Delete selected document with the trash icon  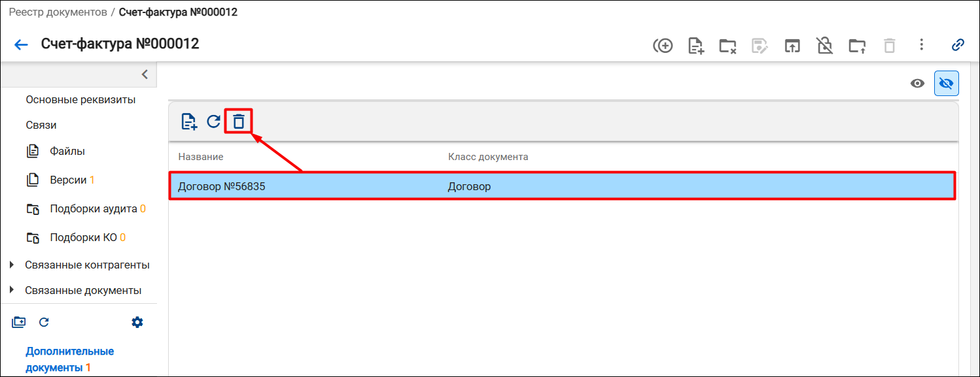239,122
